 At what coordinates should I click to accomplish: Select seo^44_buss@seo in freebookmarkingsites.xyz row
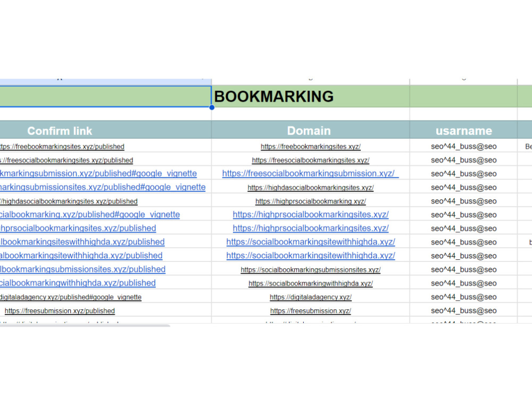(464, 147)
